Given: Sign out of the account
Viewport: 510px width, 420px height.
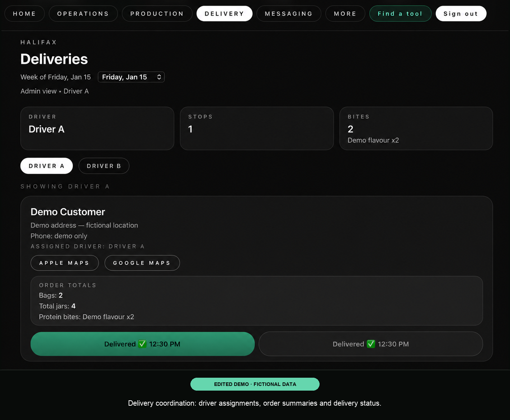Looking at the screenshot, I should tap(461, 14).
